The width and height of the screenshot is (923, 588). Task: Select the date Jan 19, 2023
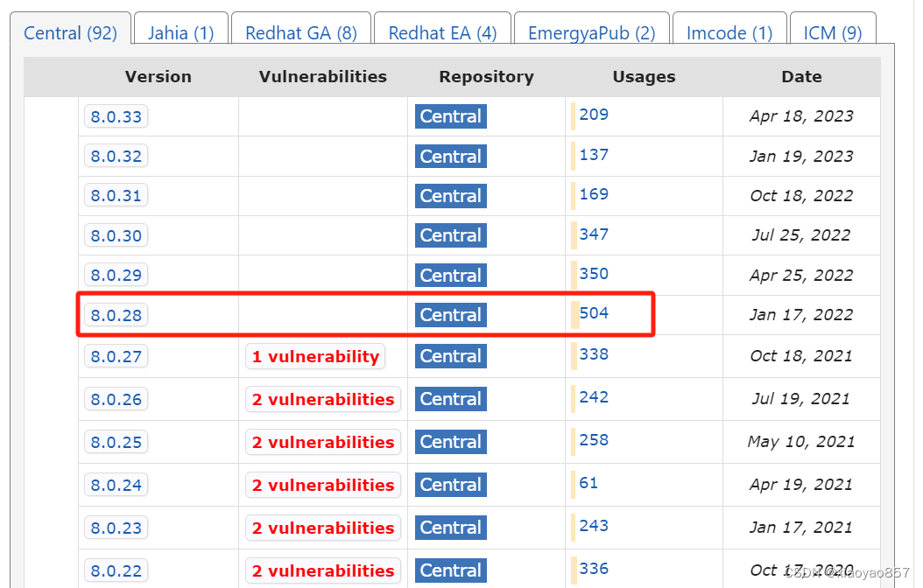click(802, 157)
